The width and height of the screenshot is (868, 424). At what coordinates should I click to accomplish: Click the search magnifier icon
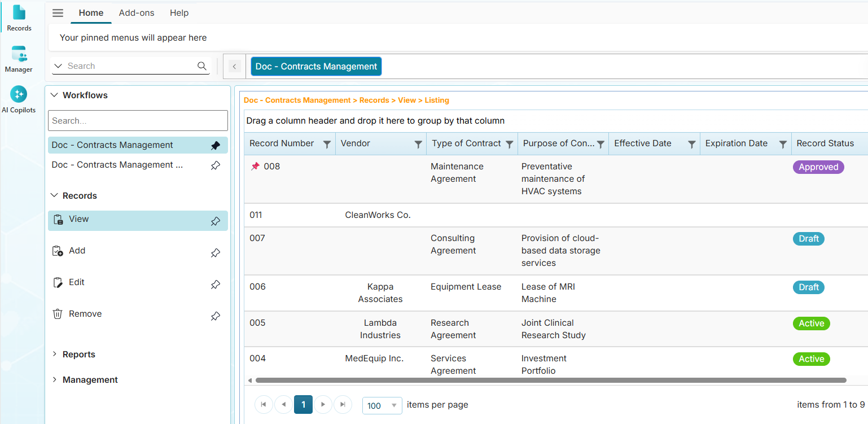pyautogui.click(x=201, y=66)
